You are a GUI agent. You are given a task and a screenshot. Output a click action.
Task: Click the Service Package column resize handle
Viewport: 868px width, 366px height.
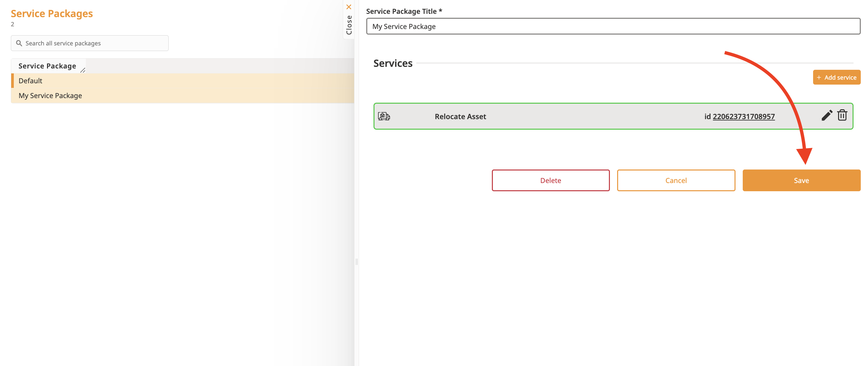pyautogui.click(x=83, y=70)
